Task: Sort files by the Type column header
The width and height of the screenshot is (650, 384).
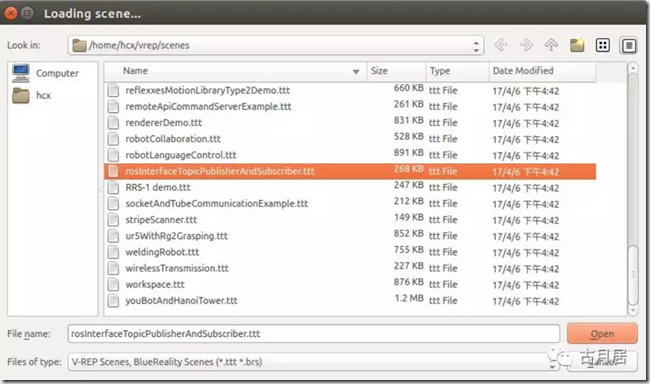Action: tap(457, 71)
